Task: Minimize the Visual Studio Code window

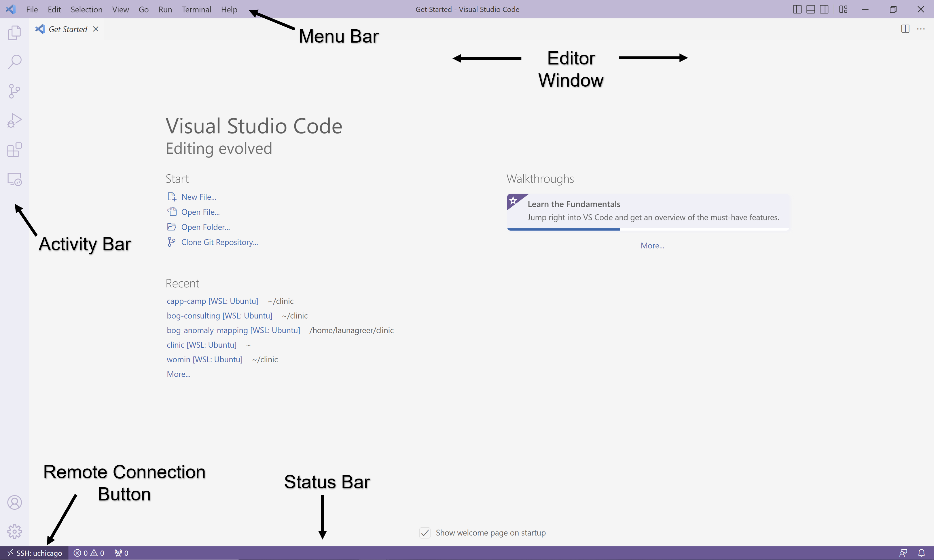Action: 865,9
